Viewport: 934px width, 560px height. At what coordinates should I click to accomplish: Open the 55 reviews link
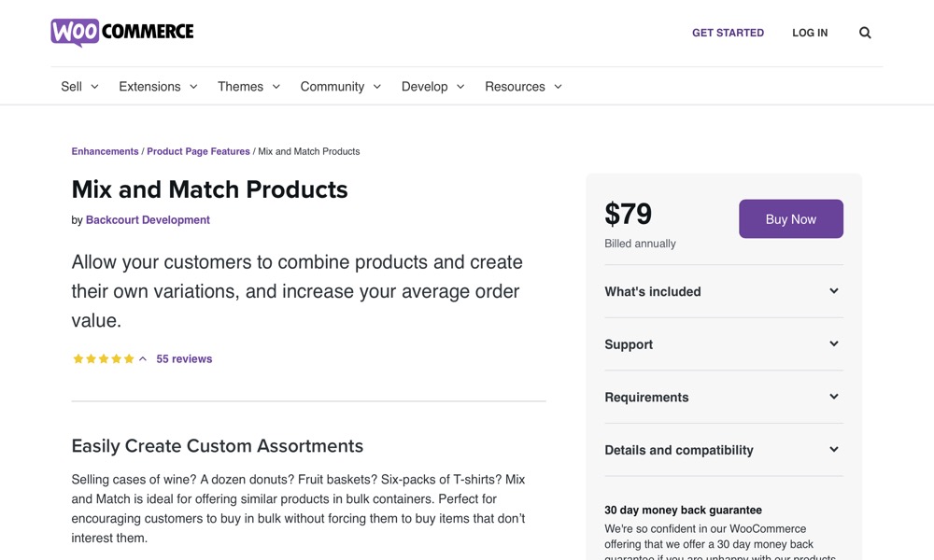[x=184, y=358]
